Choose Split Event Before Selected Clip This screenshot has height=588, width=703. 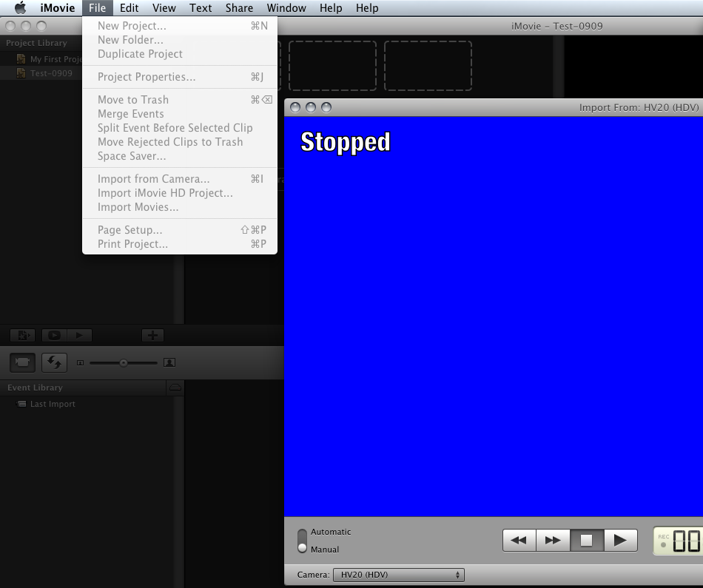click(180, 128)
